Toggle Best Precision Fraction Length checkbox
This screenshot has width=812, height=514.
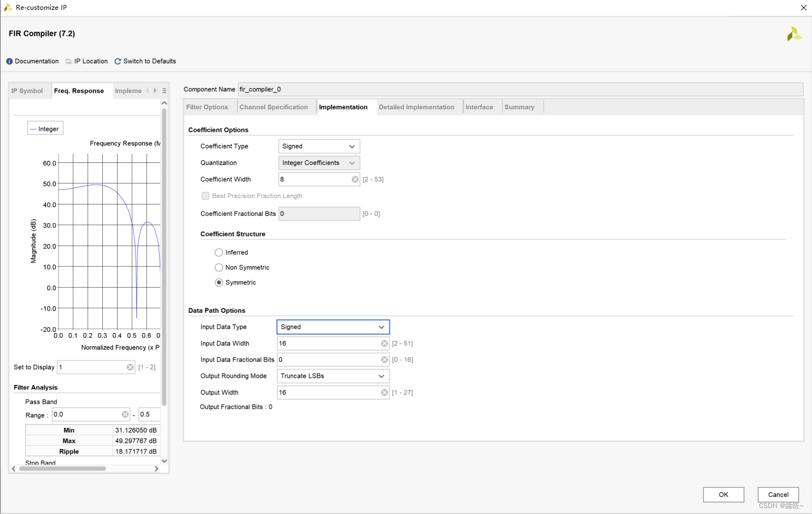coord(206,196)
